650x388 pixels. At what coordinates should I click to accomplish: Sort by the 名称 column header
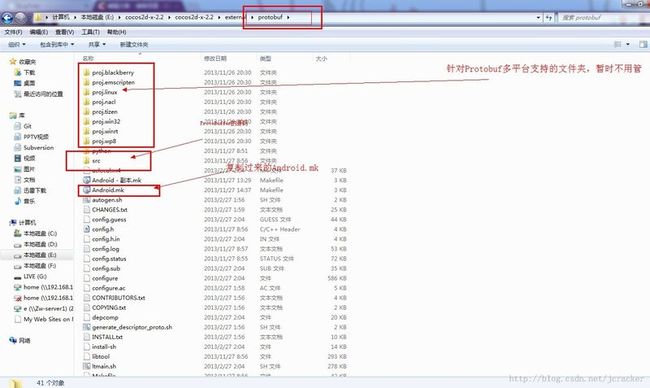point(88,58)
